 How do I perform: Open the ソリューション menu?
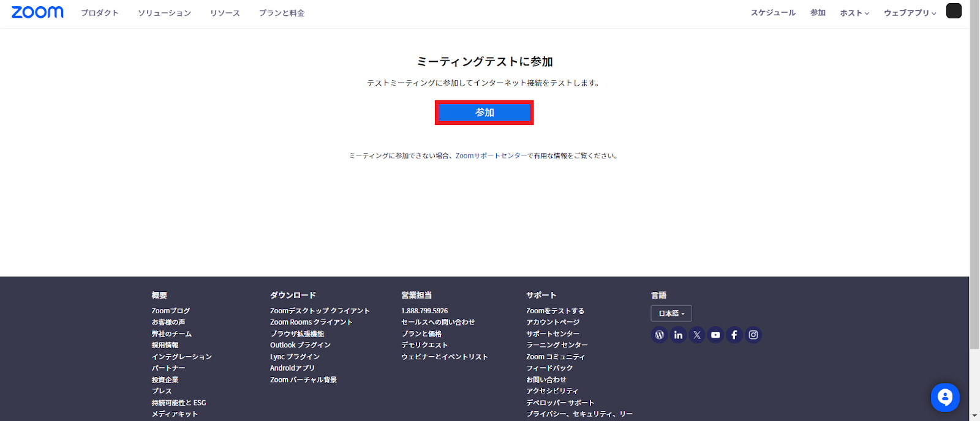(x=164, y=13)
